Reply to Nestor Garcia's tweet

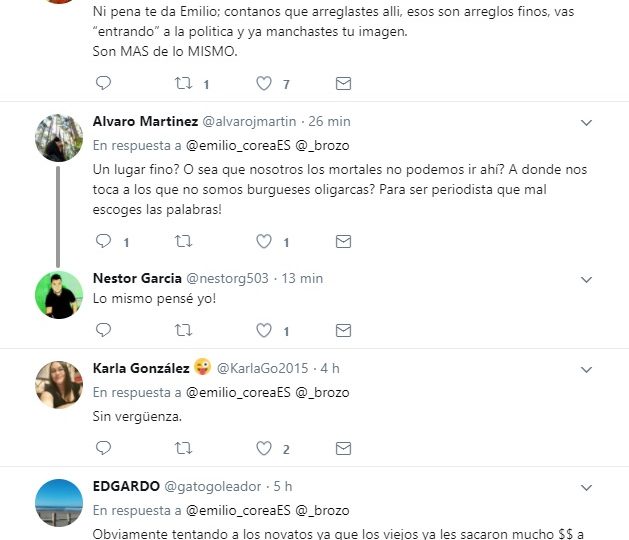pyautogui.click(x=103, y=330)
